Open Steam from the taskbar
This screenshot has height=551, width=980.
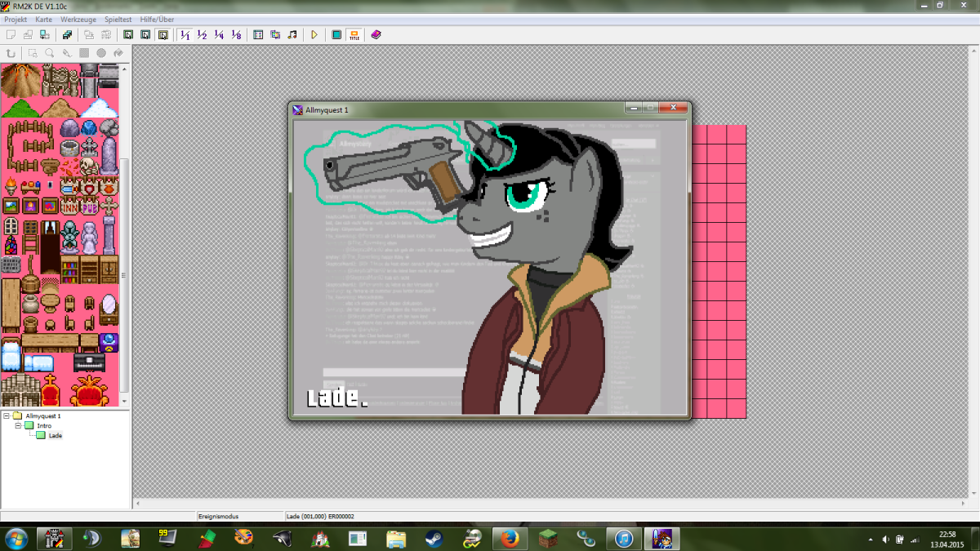(x=433, y=539)
